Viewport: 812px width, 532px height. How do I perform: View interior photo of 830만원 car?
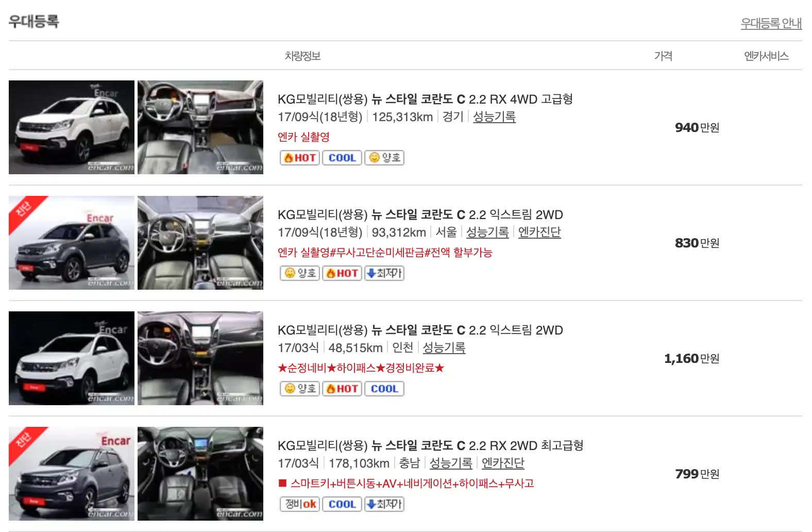click(x=200, y=243)
